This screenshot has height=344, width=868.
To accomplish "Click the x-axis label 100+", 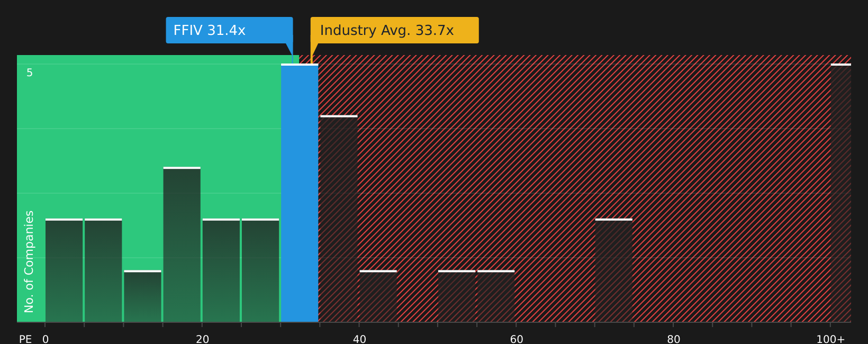I will pos(830,339).
